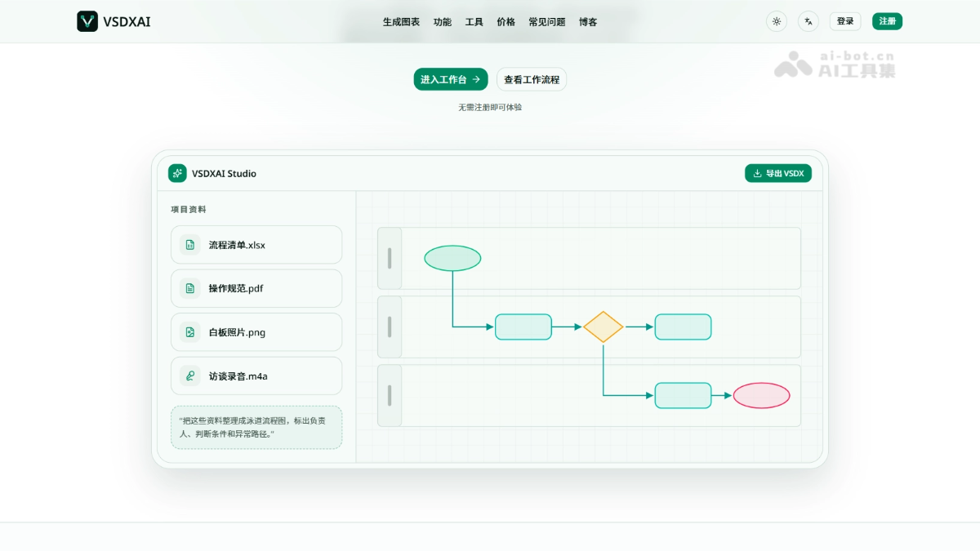The image size is (980, 551).
Task: Click the 无需注册即可体验 note text
Action: [490, 107]
